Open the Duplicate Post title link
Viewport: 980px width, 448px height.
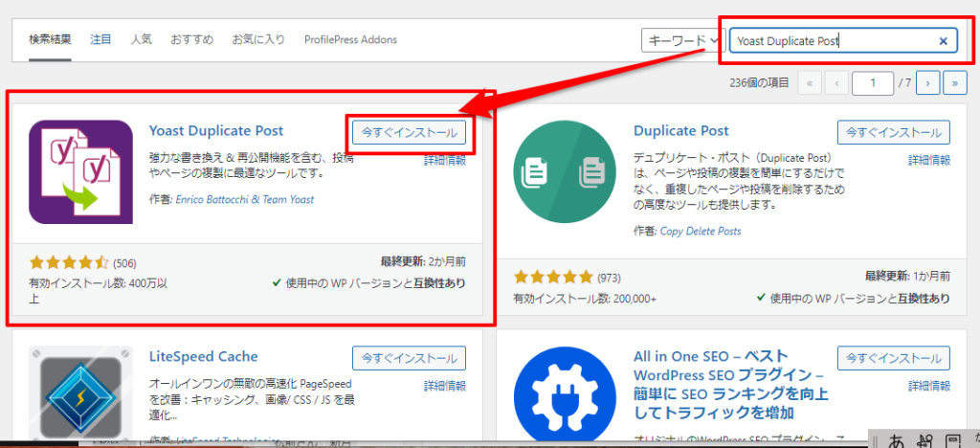coord(681,131)
